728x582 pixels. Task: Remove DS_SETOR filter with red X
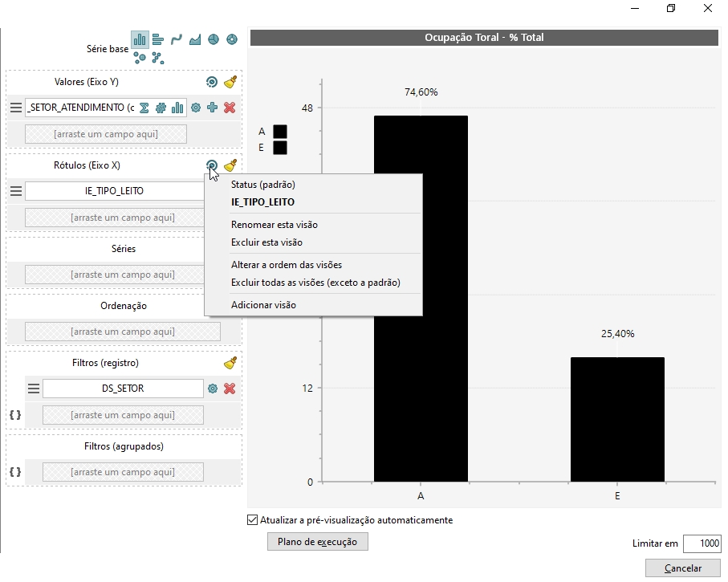pos(230,389)
